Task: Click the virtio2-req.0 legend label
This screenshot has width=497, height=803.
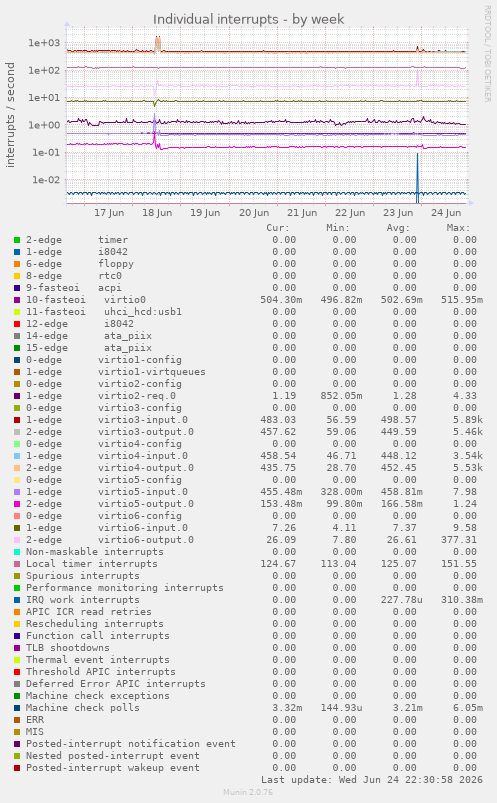Action: [137, 396]
